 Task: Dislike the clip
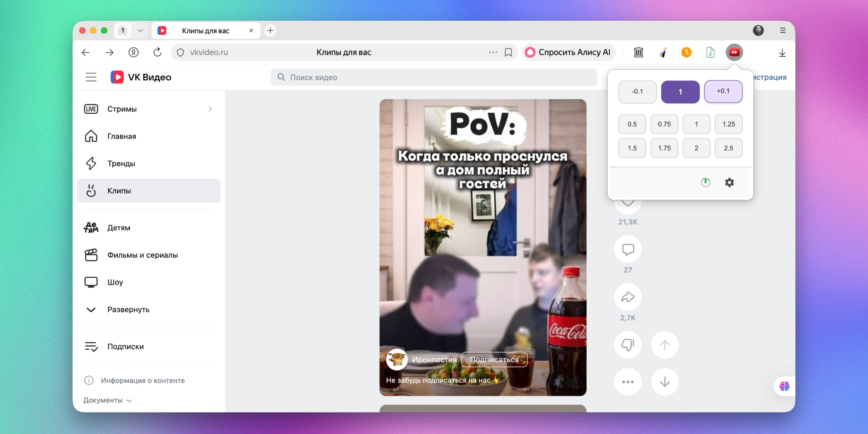coord(628,345)
